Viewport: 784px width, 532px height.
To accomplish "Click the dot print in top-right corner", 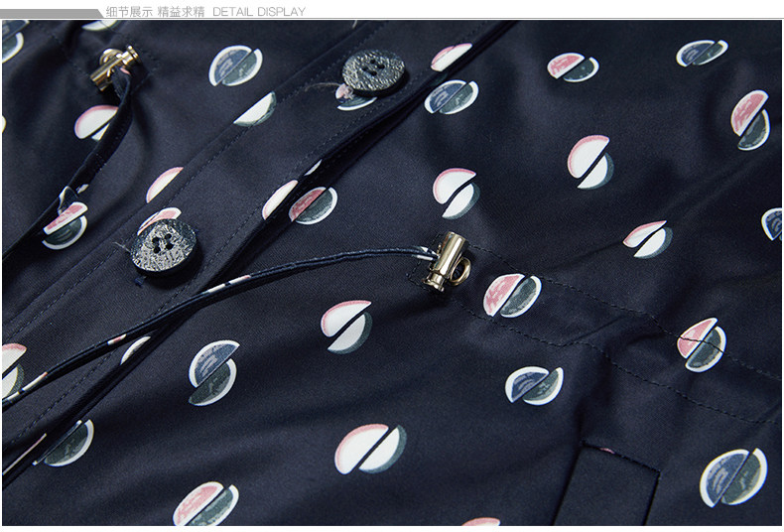I will tap(702, 53).
